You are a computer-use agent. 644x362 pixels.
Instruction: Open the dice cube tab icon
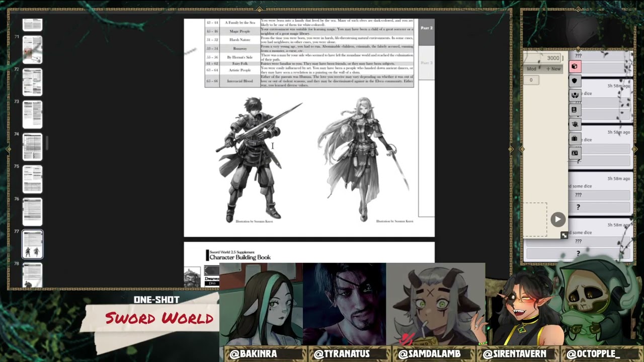pos(574,66)
